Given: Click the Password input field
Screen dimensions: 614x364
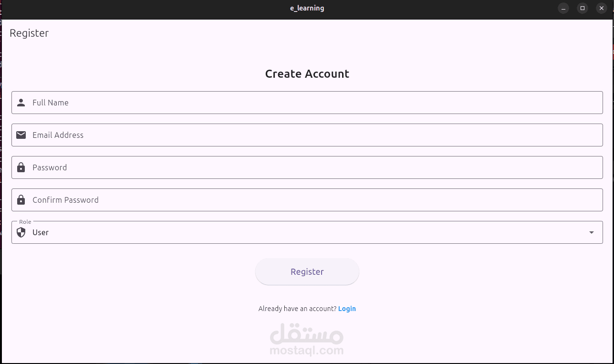Looking at the screenshot, I should [x=191, y=167].
